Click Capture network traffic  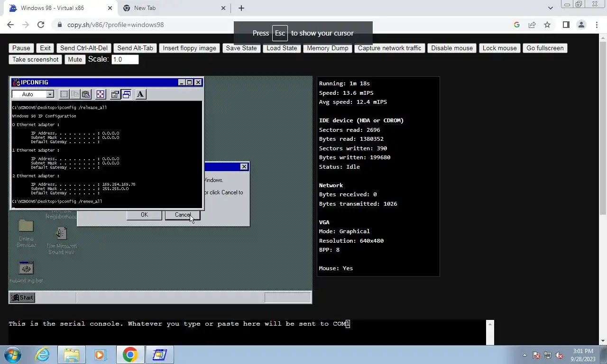390,48
